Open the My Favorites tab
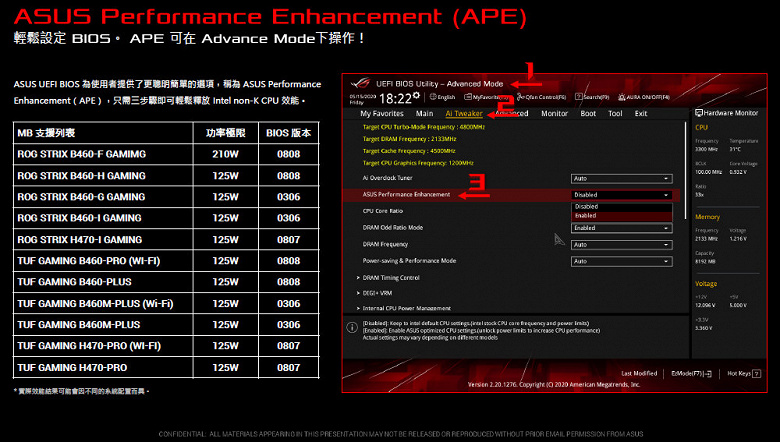This screenshot has height=442, width=780. click(382, 113)
